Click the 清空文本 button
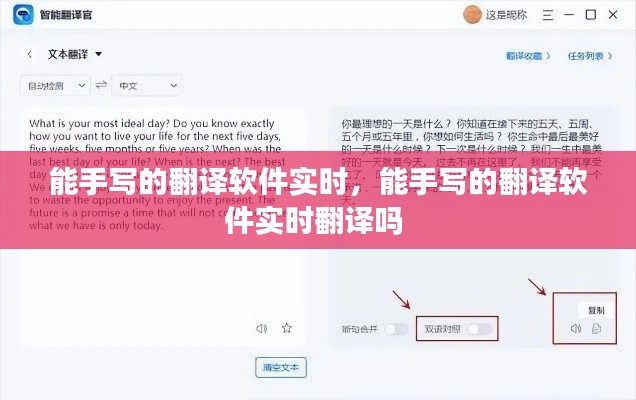 281,368
